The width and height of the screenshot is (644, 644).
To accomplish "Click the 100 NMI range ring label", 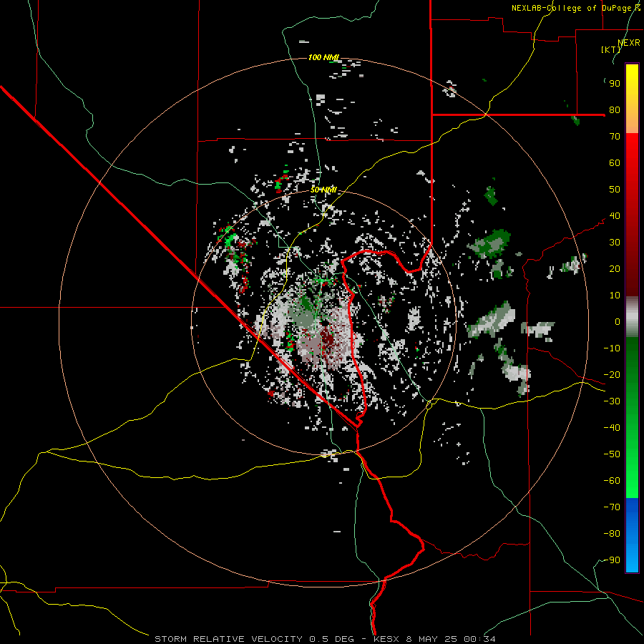I will pyautogui.click(x=323, y=57).
